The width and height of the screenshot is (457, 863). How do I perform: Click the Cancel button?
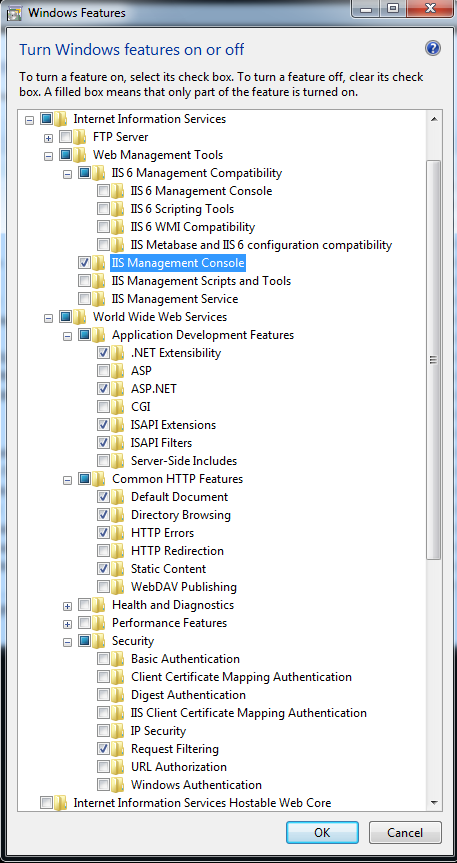[x=405, y=832]
